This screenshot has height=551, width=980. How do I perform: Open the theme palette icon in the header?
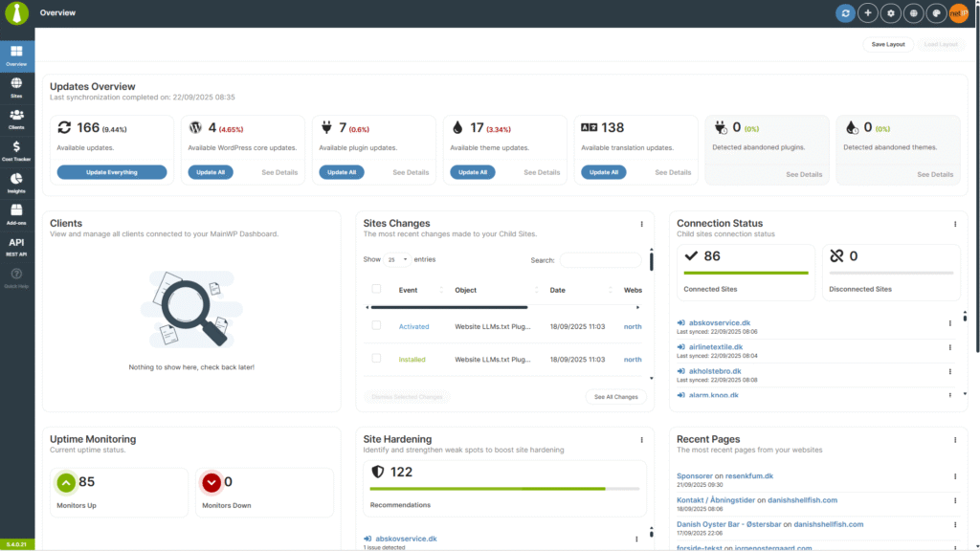coord(937,13)
